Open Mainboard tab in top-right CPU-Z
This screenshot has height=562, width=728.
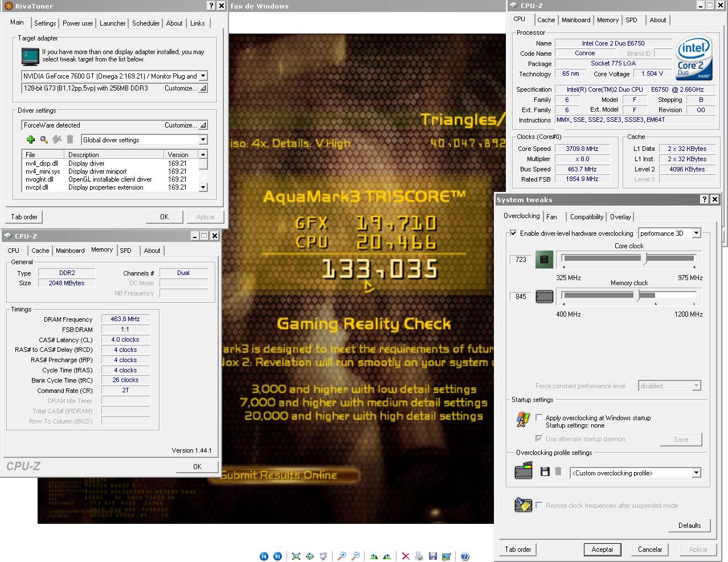576,20
